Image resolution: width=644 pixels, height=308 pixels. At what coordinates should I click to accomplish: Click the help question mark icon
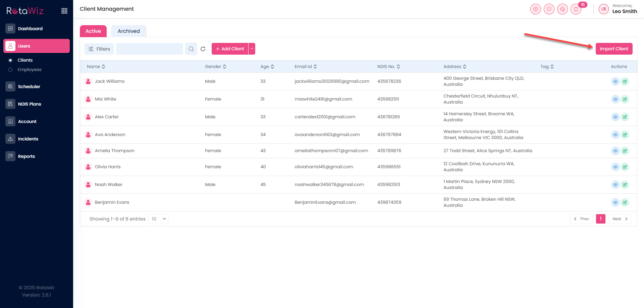click(x=536, y=9)
